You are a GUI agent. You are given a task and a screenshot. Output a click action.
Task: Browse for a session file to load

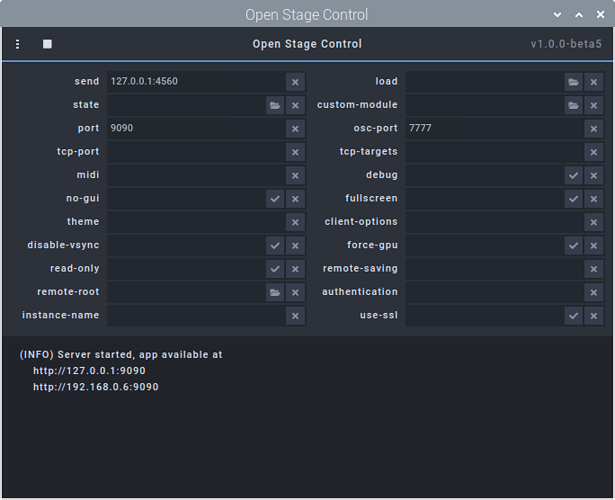(573, 82)
